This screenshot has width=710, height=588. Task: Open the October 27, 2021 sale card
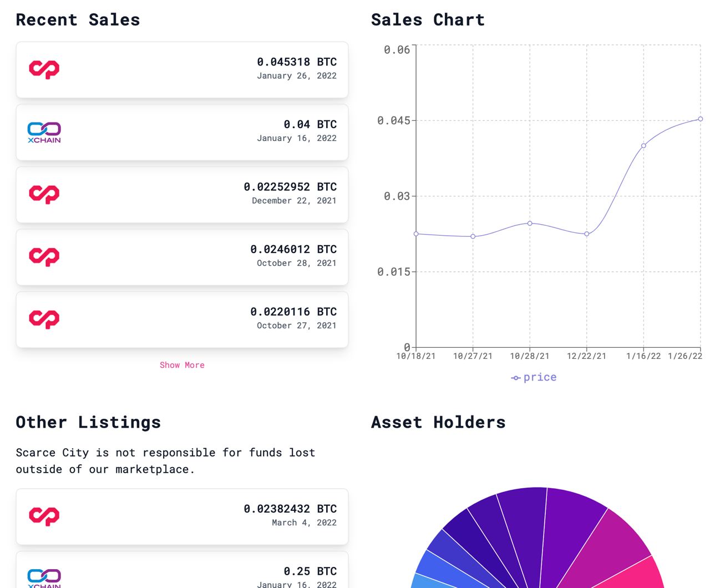[182, 320]
